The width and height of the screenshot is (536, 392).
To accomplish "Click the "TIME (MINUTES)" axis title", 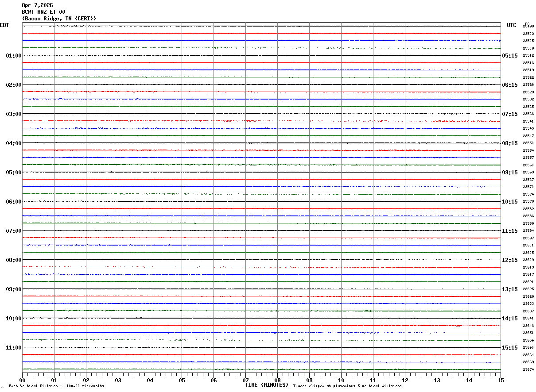I will (267, 385).
